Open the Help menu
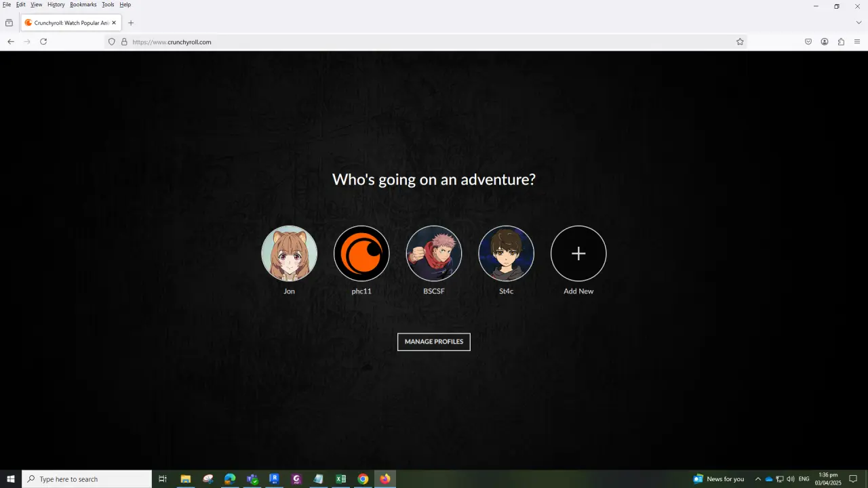 point(125,5)
